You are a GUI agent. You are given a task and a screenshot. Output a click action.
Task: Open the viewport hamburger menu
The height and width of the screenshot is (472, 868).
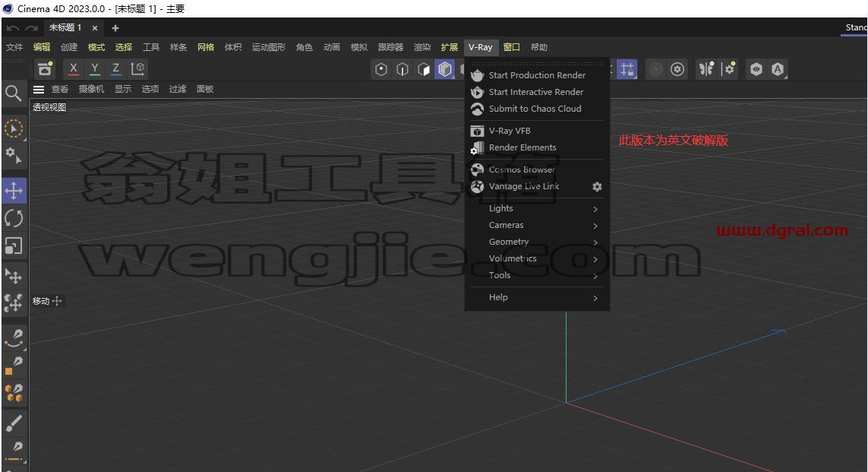(x=39, y=89)
